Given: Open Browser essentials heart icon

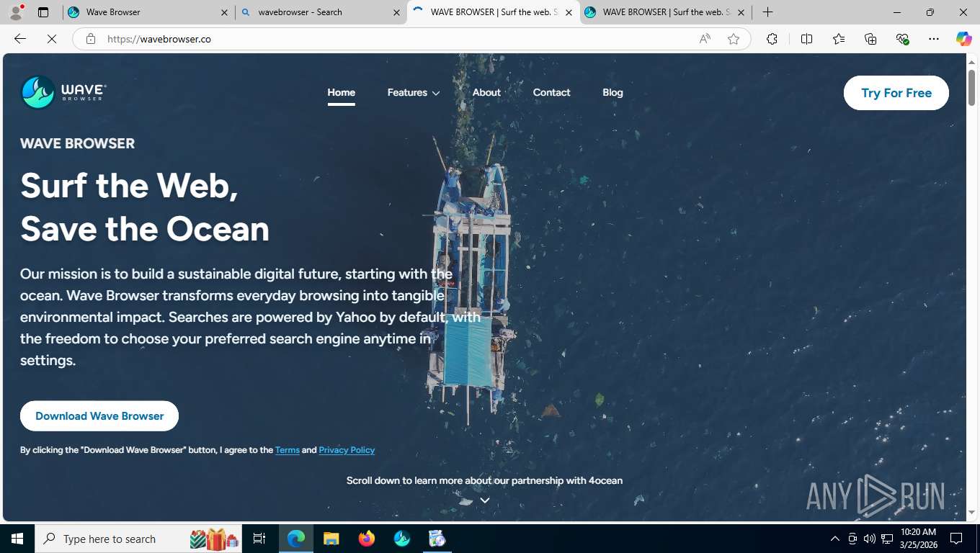Looking at the screenshot, I should click(x=902, y=39).
